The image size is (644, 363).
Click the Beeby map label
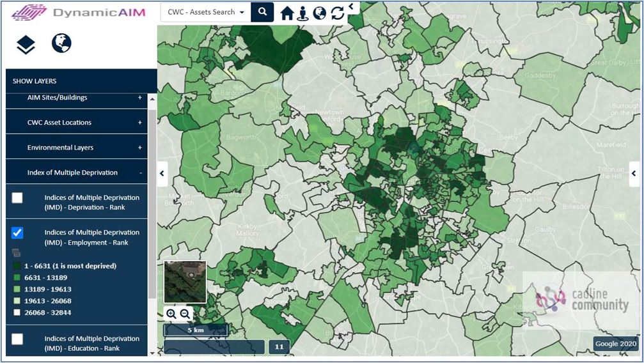508,137
